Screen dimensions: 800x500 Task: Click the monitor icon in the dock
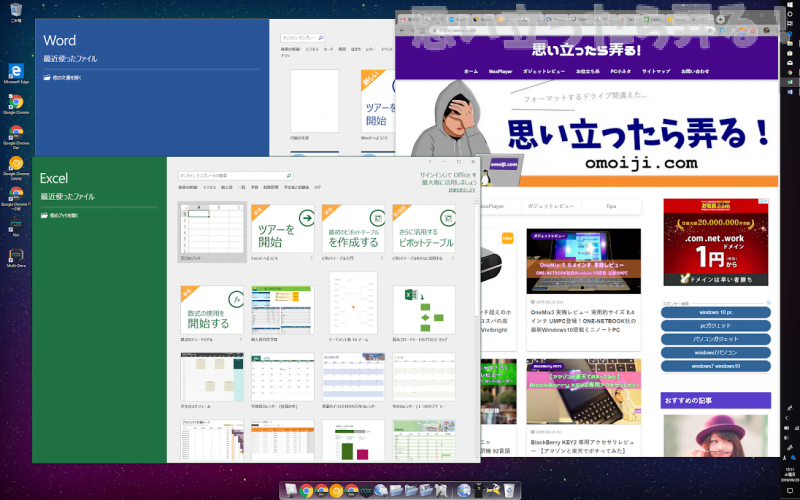291,490
